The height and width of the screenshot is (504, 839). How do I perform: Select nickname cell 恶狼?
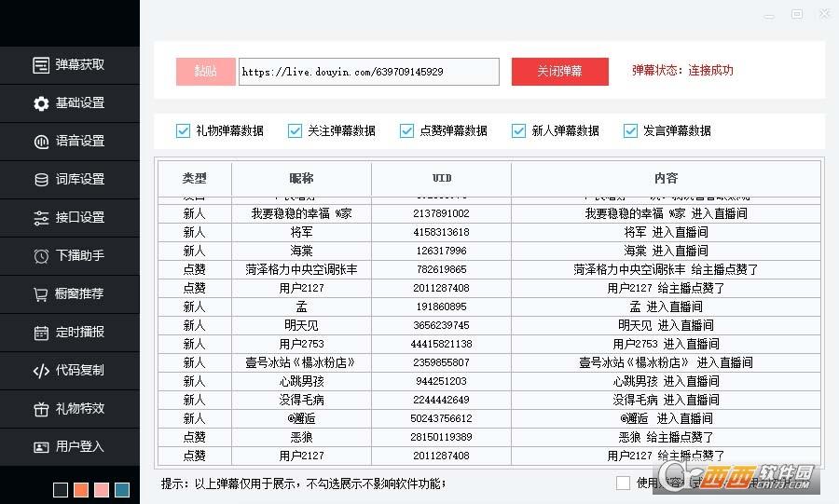(301, 437)
